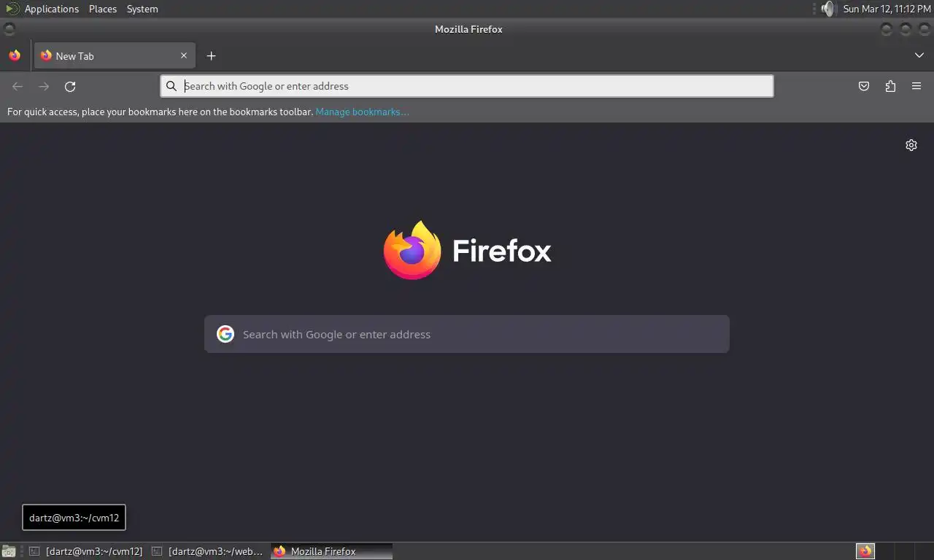Click the window menu button in title bar
Screen dimensions: 934x560
tap(9, 29)
